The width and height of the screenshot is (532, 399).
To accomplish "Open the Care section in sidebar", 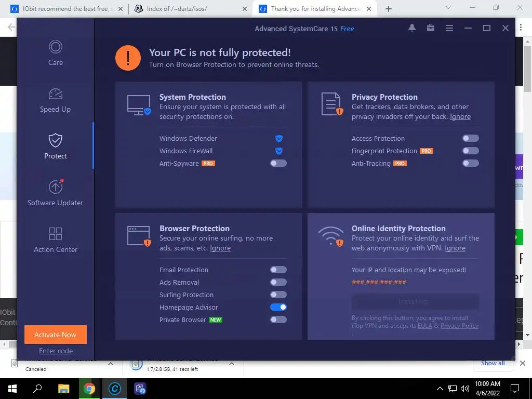I will pos(55,53).
